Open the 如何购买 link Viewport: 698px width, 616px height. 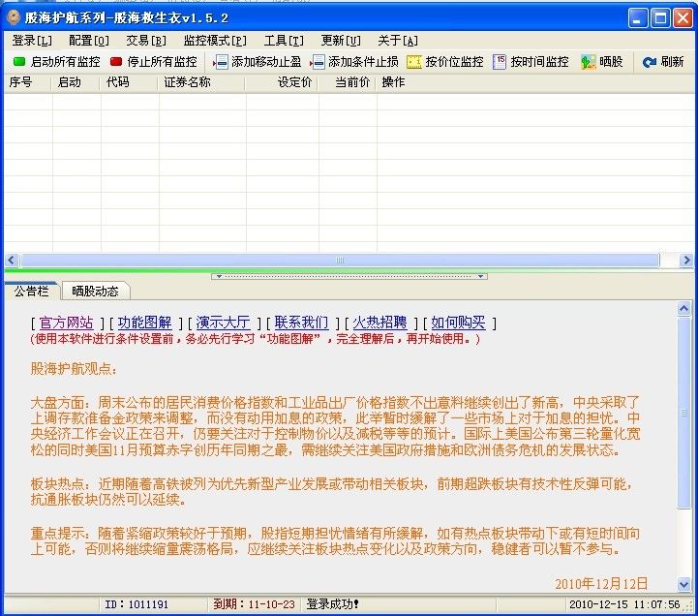(458, 323)
